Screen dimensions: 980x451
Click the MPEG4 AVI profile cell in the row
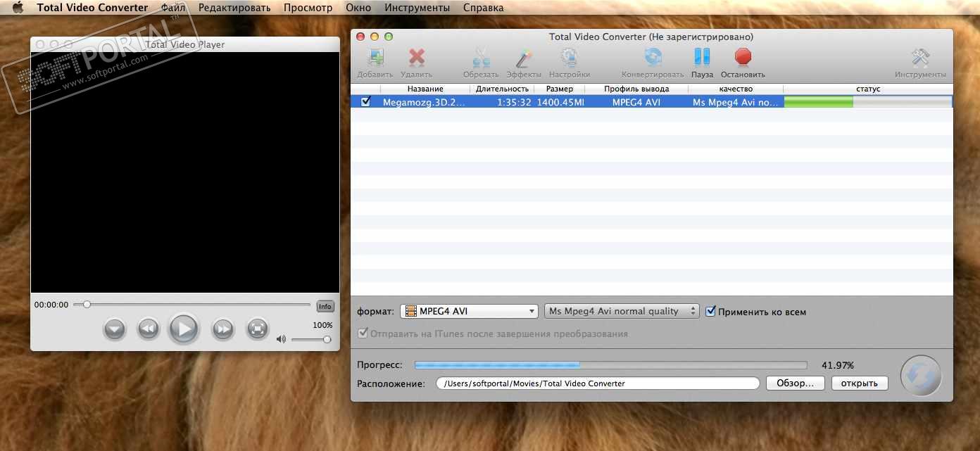click(x=636, y=102)
